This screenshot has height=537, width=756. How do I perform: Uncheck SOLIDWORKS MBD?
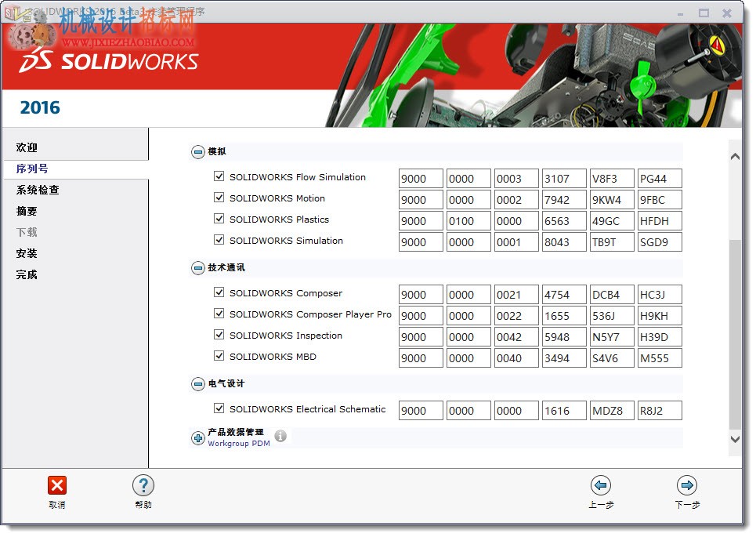click(219, 356)
